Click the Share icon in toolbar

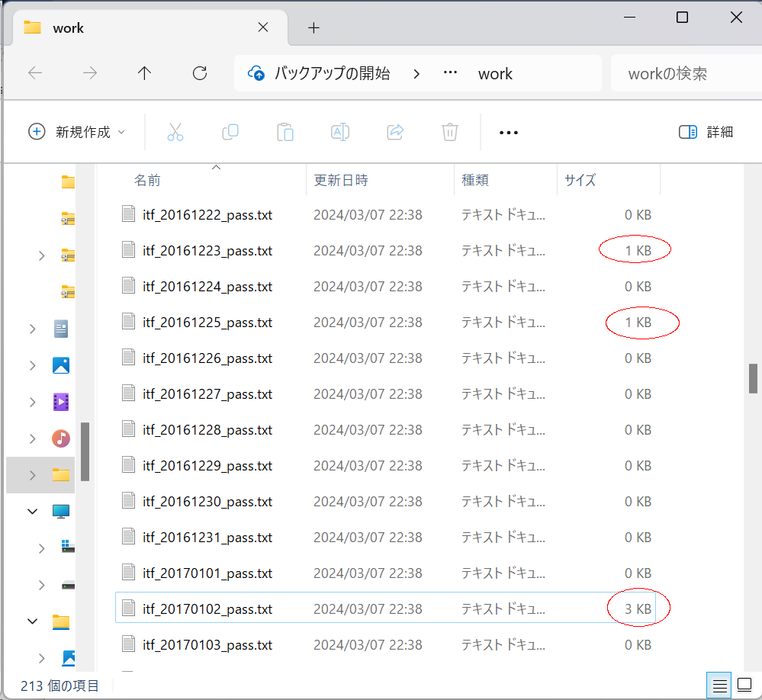tap(395, 132)
